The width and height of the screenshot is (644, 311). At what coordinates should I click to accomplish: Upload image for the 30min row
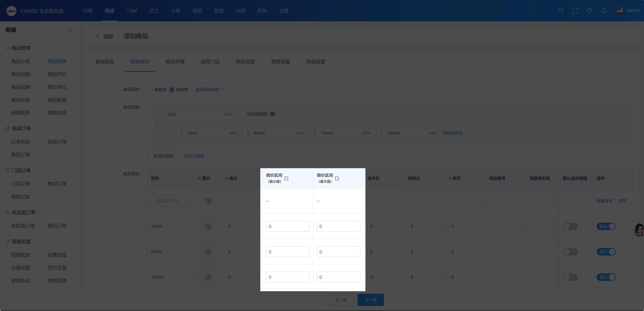pos(208,226)
